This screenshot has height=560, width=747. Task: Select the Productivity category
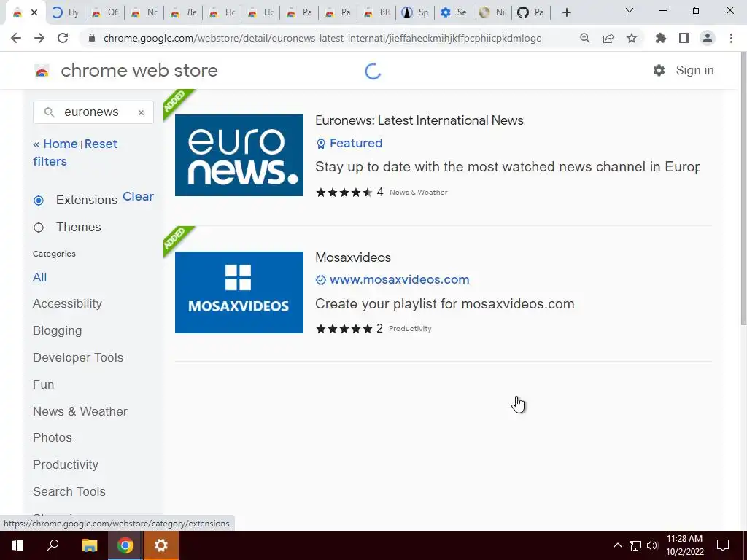tap(65, 464)
